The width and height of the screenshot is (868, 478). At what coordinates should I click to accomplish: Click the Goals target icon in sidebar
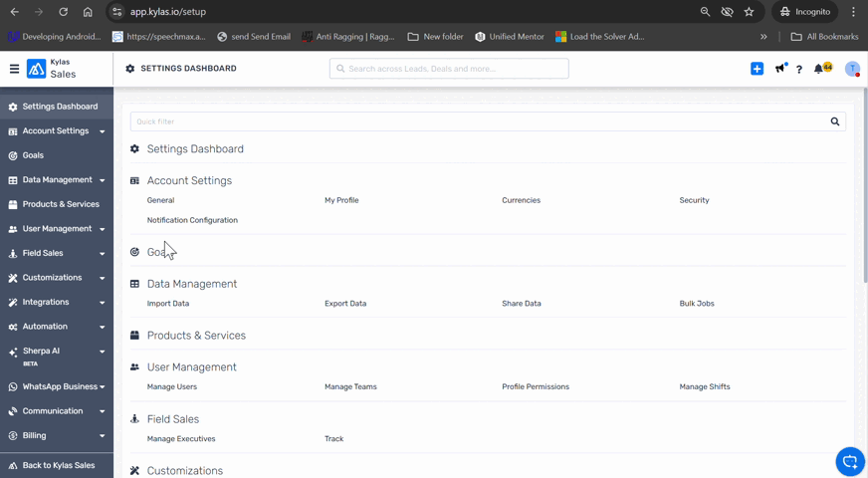pyautogui.click(x=13, y=155)
